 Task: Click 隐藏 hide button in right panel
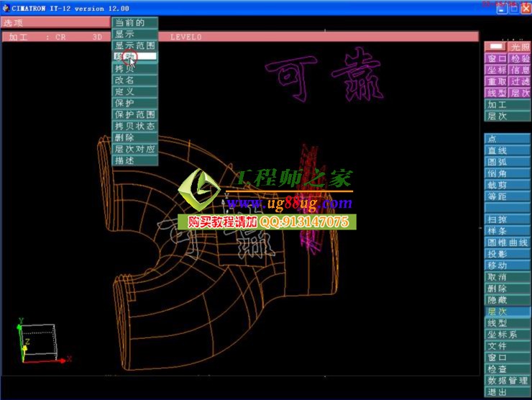[508, 300]
